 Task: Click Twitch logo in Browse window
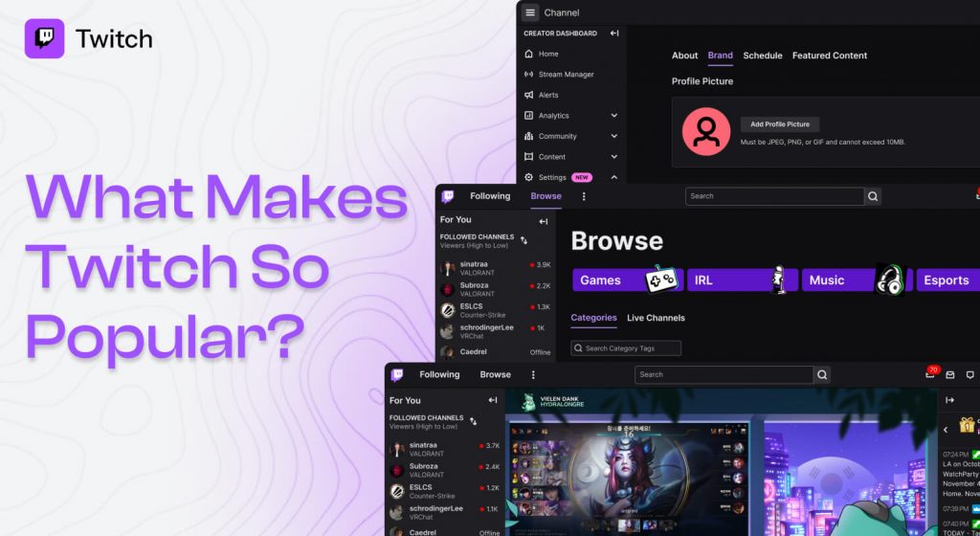(448, 196)
